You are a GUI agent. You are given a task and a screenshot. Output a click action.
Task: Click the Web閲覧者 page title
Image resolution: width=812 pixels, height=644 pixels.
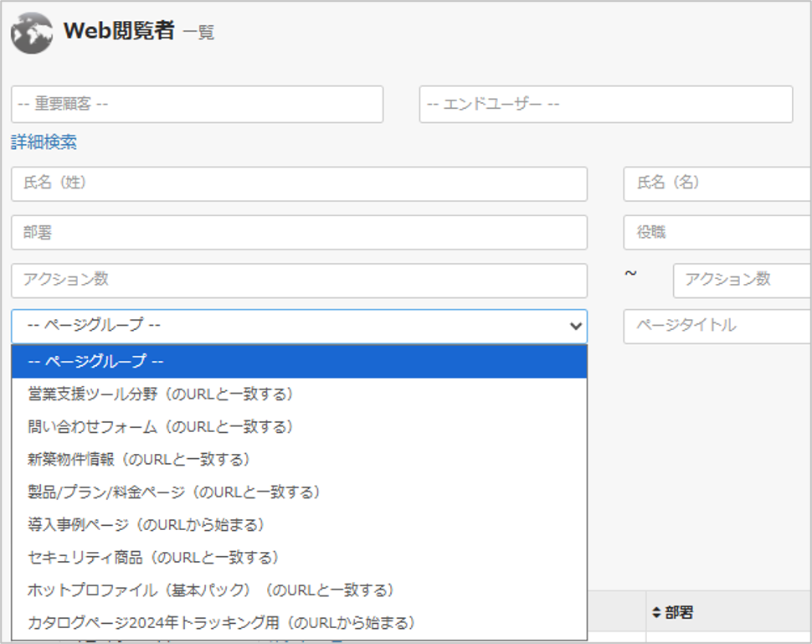(119, 31)
